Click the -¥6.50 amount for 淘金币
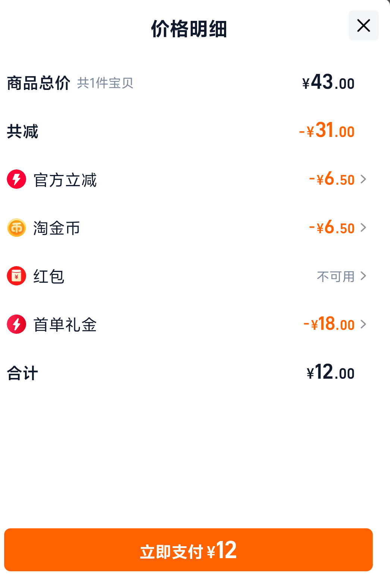Image resolution: width=390 pixels, height=588 pixels. [332, 227]
